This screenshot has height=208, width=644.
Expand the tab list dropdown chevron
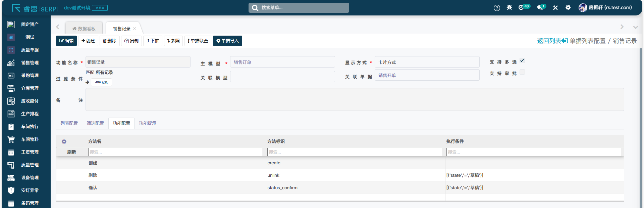(x=635, y=27)
